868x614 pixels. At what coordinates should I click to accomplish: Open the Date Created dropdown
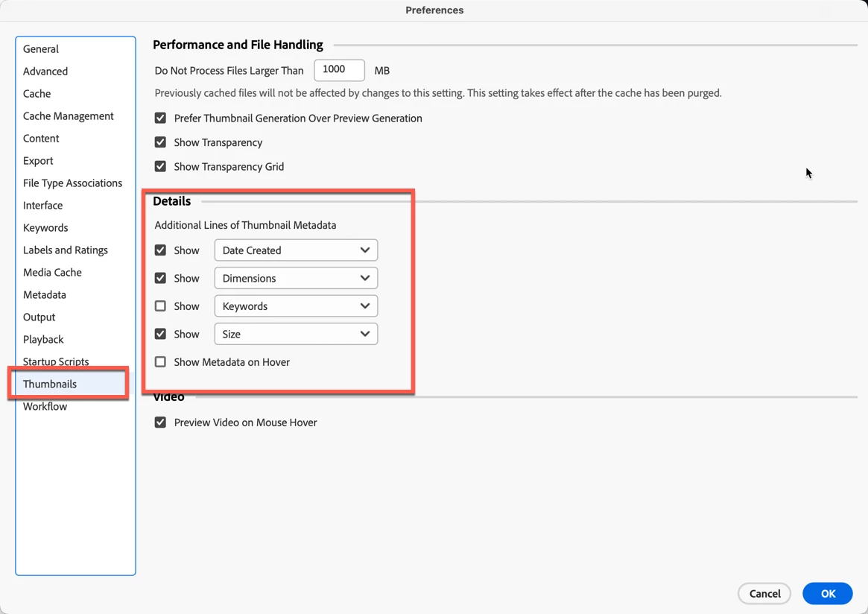click(x=296, y=250)
